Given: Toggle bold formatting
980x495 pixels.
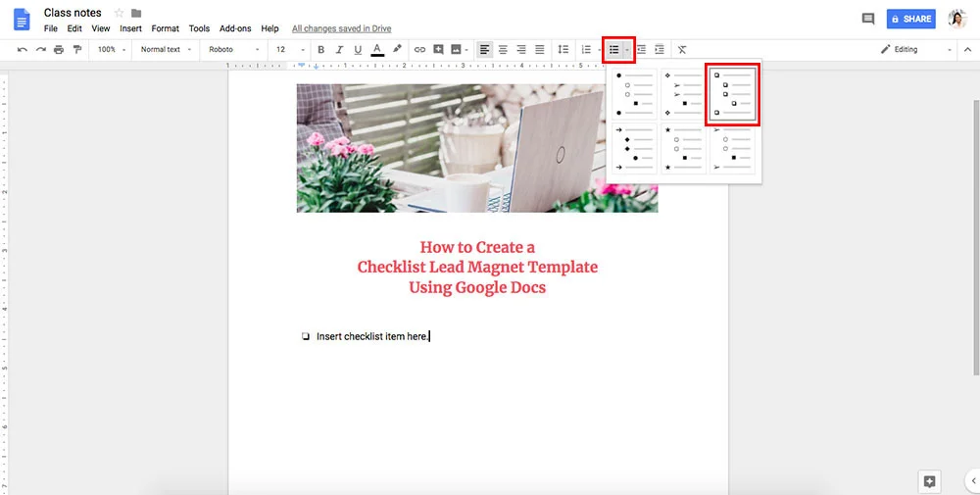Looking at the screenshot, I should point(321,49).
